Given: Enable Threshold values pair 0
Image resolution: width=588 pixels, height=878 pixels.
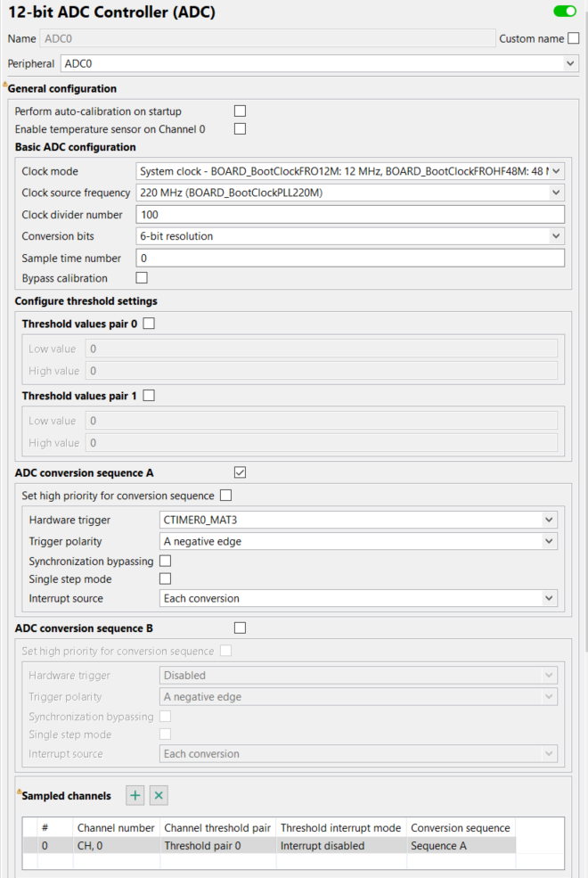Looking at the screenshot, I should 149,324.
